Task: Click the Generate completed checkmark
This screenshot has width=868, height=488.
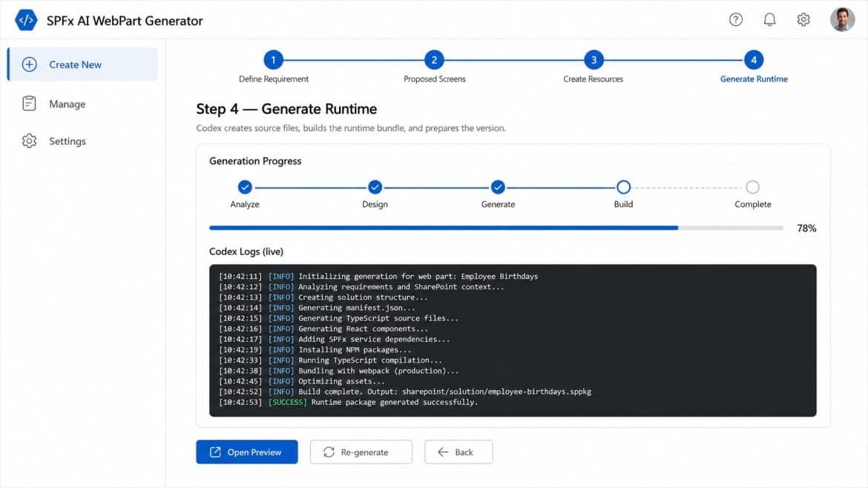Action: [498, 187]
